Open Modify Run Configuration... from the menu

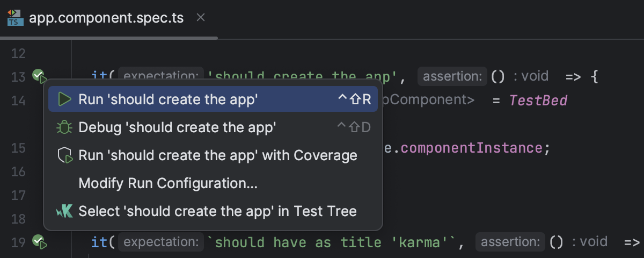168,183
